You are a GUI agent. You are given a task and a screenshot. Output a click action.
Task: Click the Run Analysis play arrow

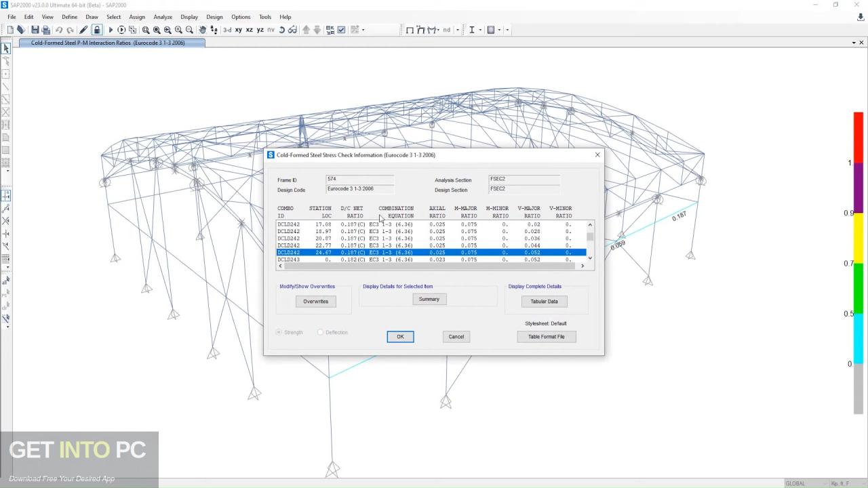[111, 30]
